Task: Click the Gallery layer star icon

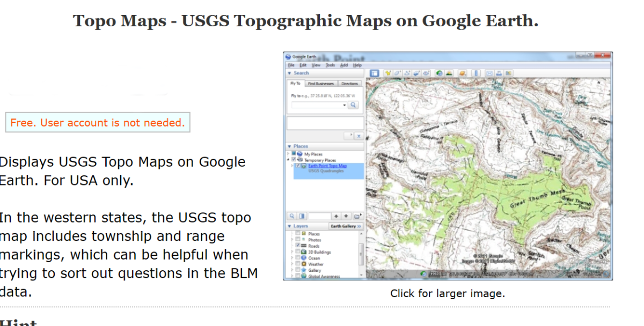Action: [x=304, y=270]
